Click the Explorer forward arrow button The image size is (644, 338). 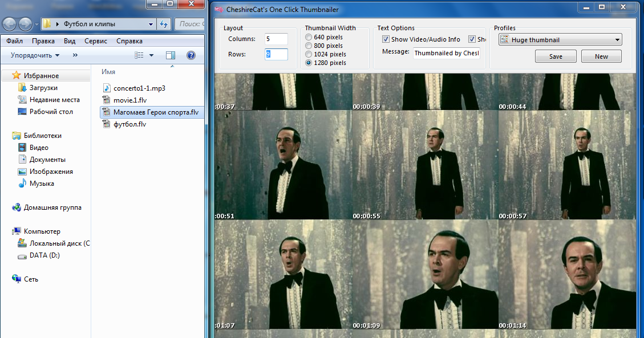click(26, 24)
